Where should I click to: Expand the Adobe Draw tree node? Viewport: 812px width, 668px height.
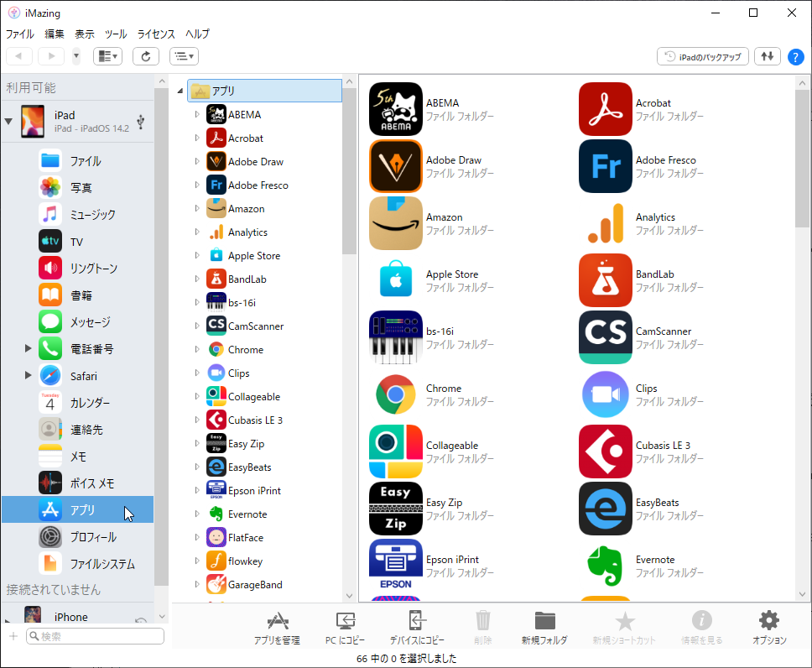tap(197, 161)
